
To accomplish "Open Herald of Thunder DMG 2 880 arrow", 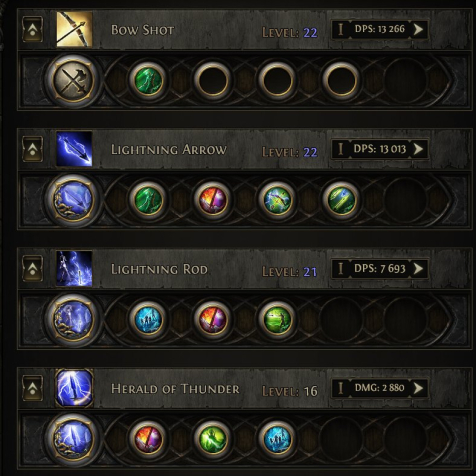I will [419, 388].
